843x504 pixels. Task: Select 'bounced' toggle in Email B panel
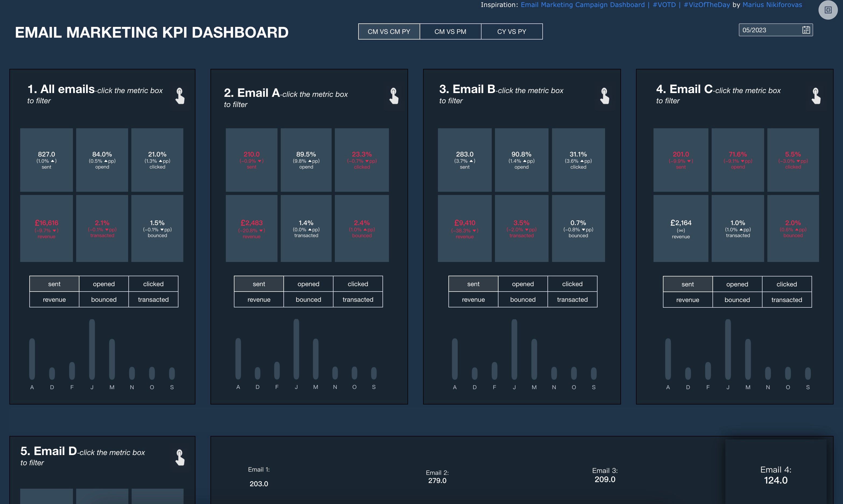click(523, 300)
